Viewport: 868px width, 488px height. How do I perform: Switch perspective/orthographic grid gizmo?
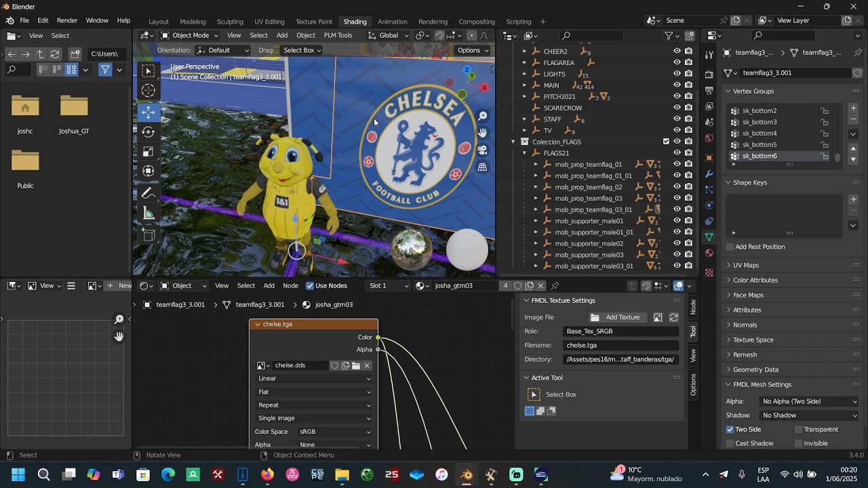coord(483,167)
